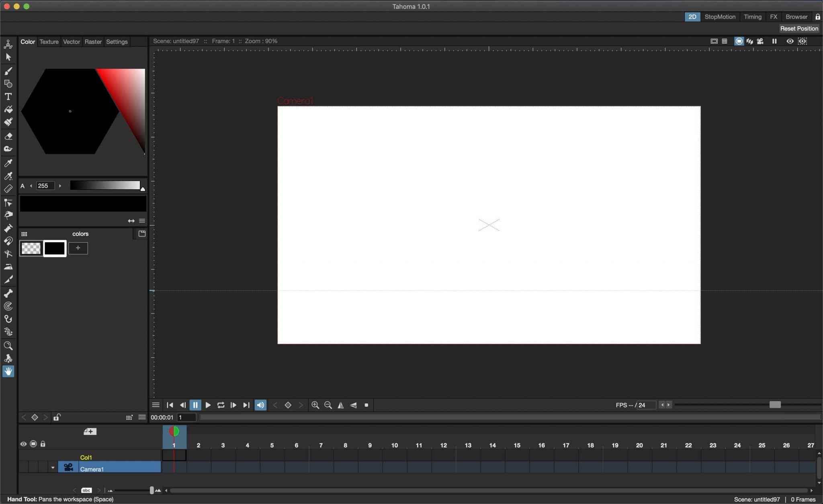
Task: Activate the Zoom tool
Action: coord(8,346)
